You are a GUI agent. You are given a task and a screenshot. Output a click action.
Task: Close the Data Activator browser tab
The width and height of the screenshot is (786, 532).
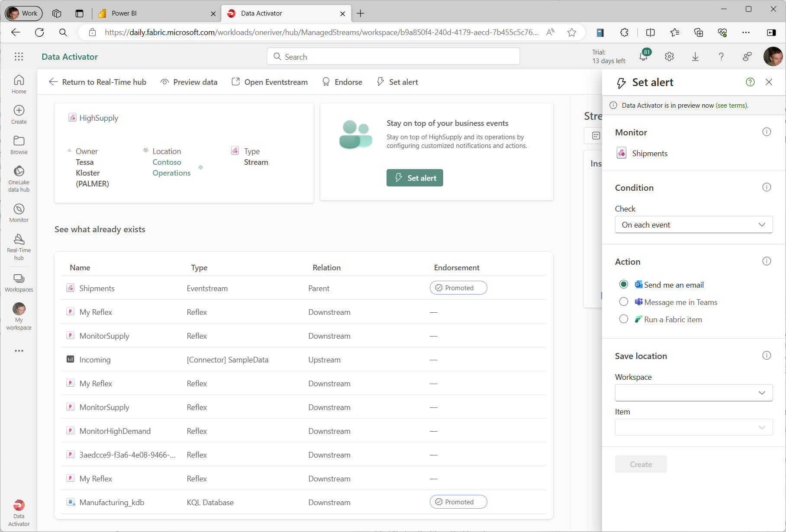tap(342, 13)
